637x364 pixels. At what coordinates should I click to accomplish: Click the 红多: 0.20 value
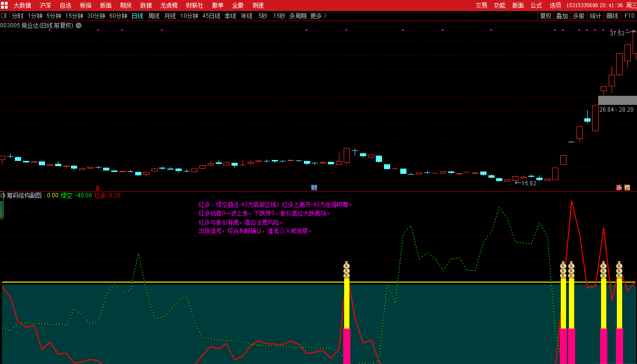click(x=107, y=195)
